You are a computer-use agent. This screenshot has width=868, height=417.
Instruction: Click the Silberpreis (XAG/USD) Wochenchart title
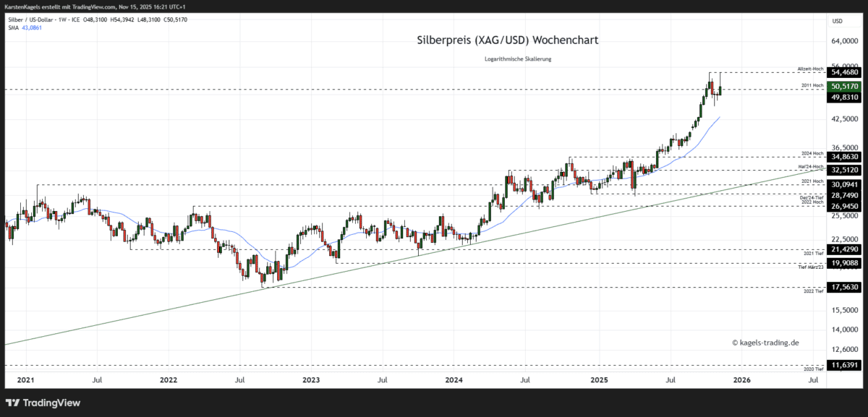coord(506,40)
